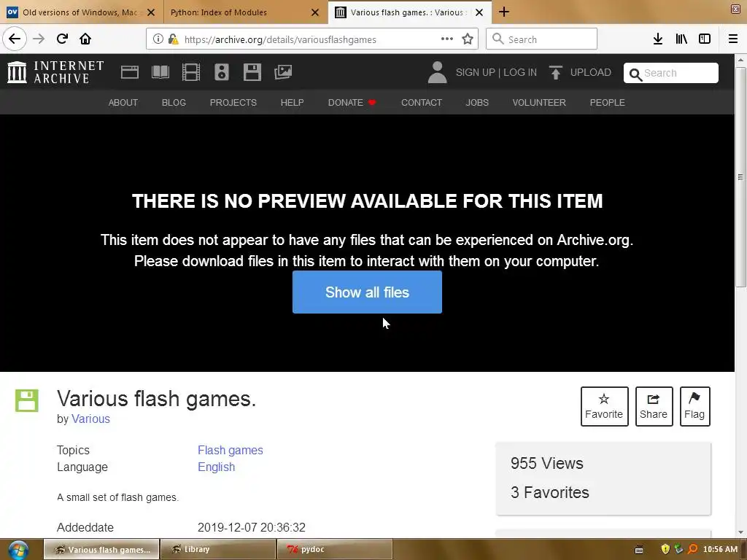The height and width of the screenshot is (560, 747).
Task: Open page actions three-dot menu
Action: click(x=447, y=39)
